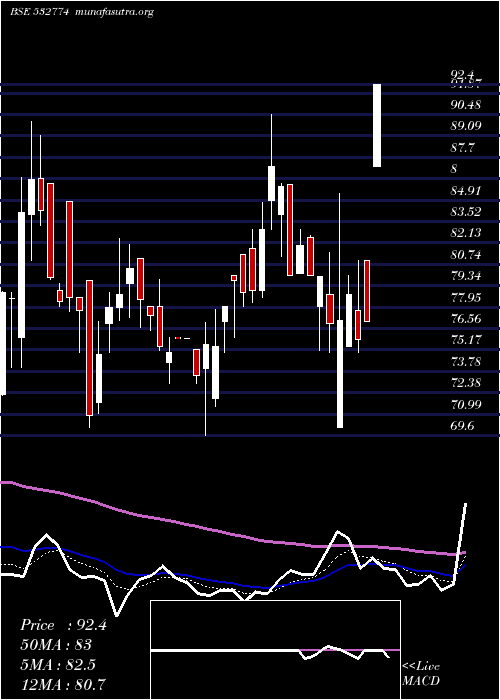The height and width of the screenshot is (700, 500).
Task: Click the 5MA : 82.5 legend text
Action: pyautogui.click(x=58, y=665)
